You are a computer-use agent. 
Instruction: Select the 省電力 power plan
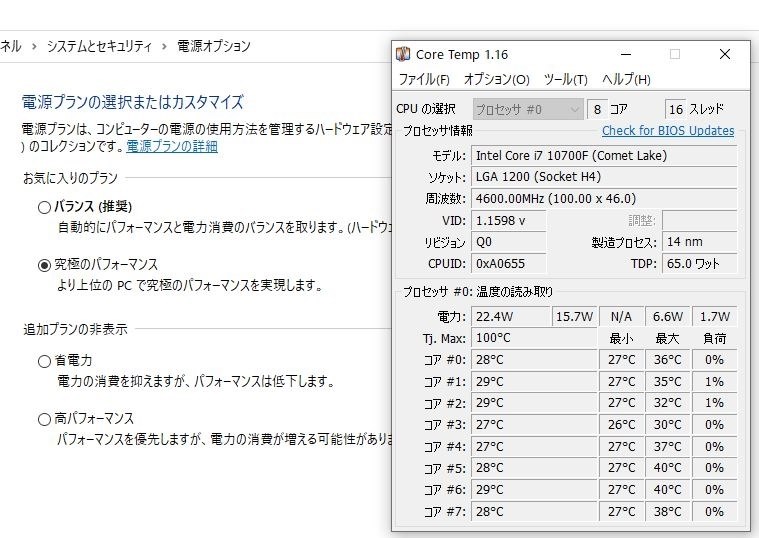[x=44, y=361]
